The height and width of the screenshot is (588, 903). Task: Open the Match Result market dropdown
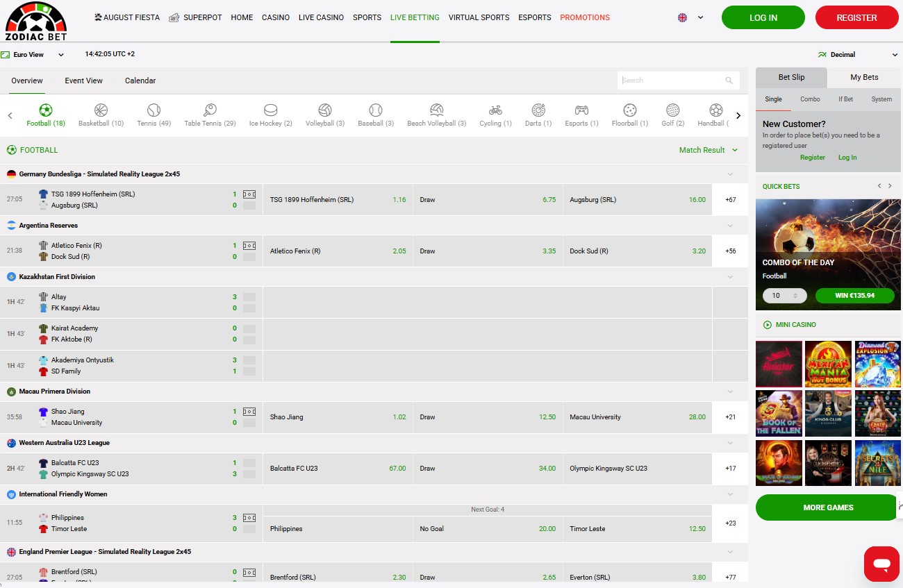(708, 150)
